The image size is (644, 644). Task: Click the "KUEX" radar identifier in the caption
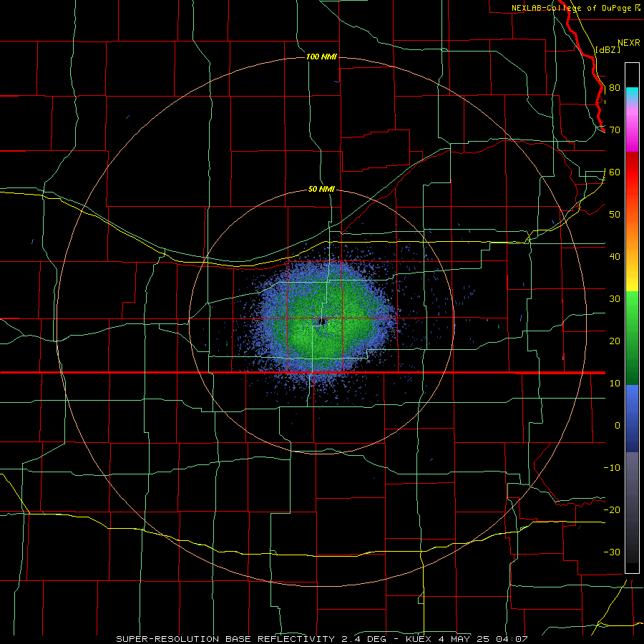[420, 639]
